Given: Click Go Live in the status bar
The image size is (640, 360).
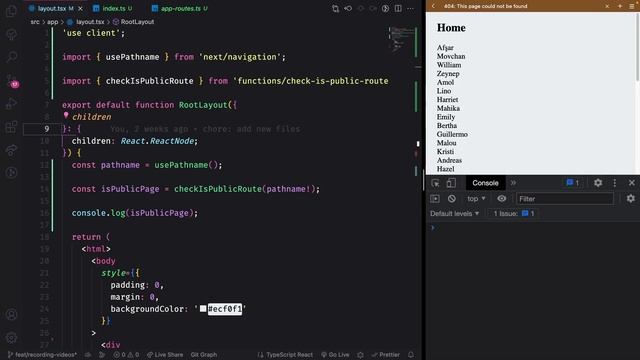Looking at the screenshot, I should click(x=335, y=355).
